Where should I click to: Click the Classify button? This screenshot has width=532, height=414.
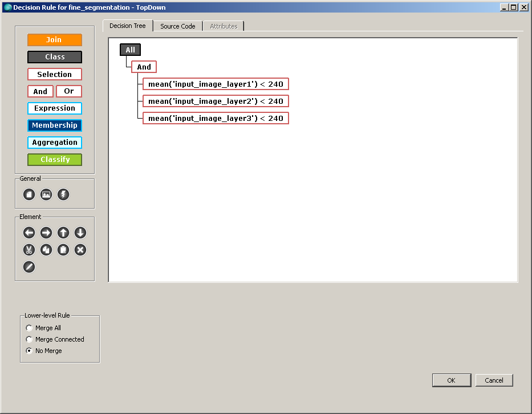(x=54, y=159)
